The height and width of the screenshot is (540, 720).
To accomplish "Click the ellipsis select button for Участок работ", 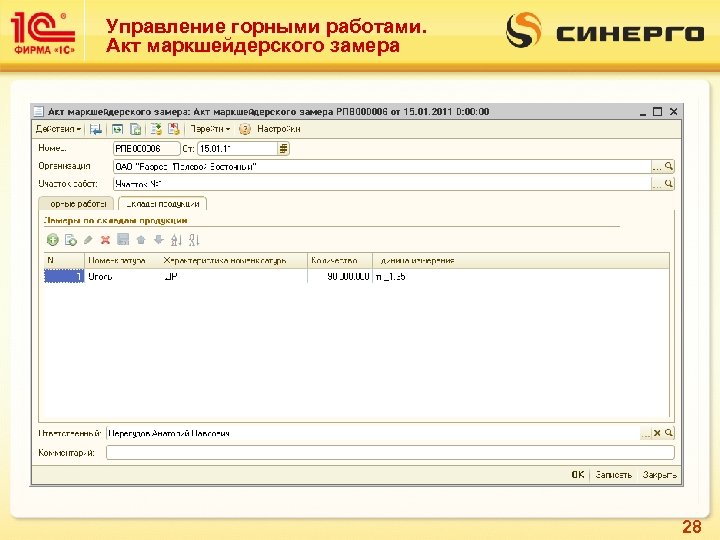I will (x=657, y=184).
